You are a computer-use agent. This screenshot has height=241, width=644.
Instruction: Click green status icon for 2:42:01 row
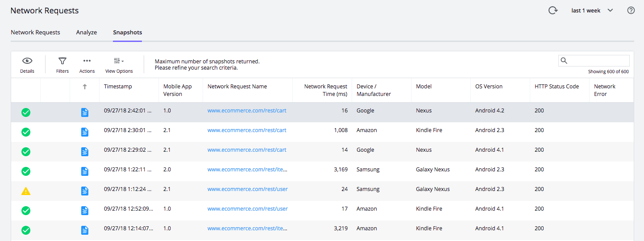[x=26, y=112]
